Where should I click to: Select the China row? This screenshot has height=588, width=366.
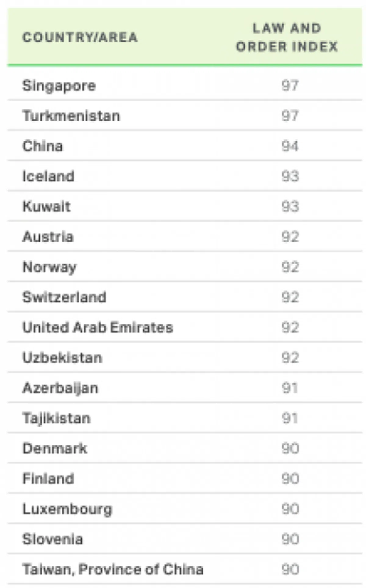[43, 146]
